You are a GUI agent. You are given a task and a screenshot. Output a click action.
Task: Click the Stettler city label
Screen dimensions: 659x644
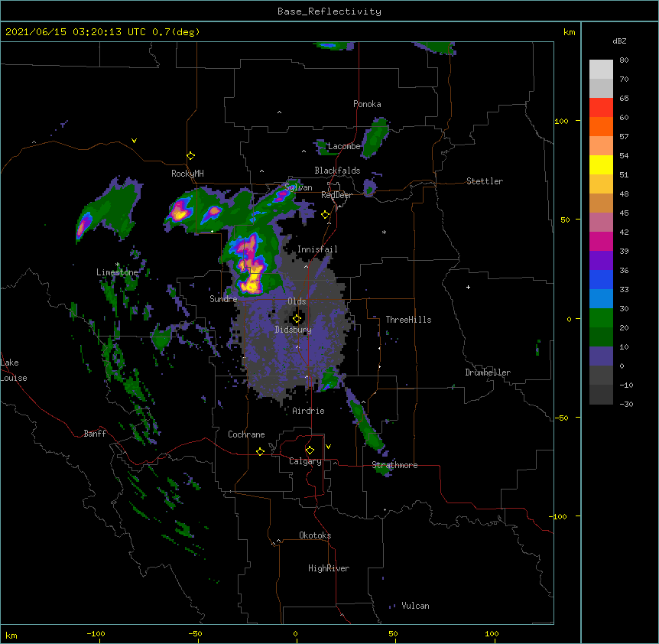coord(485,181)
